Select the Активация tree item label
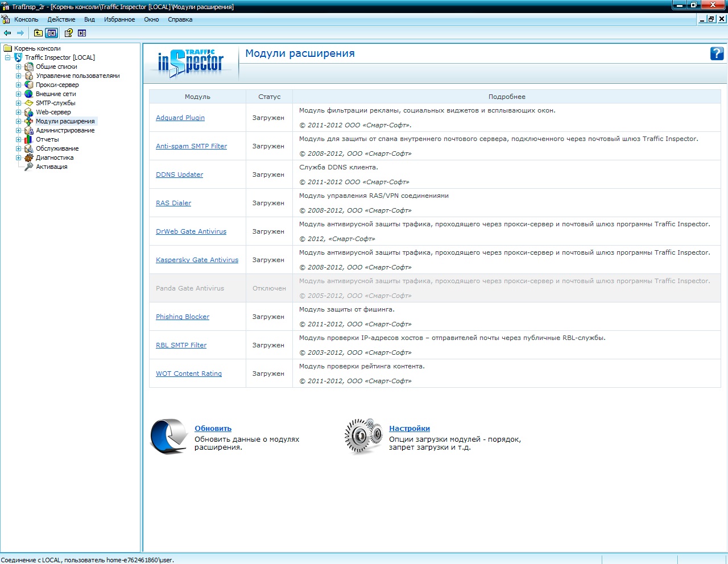The image size is (728, 564). tap(52, 167)
